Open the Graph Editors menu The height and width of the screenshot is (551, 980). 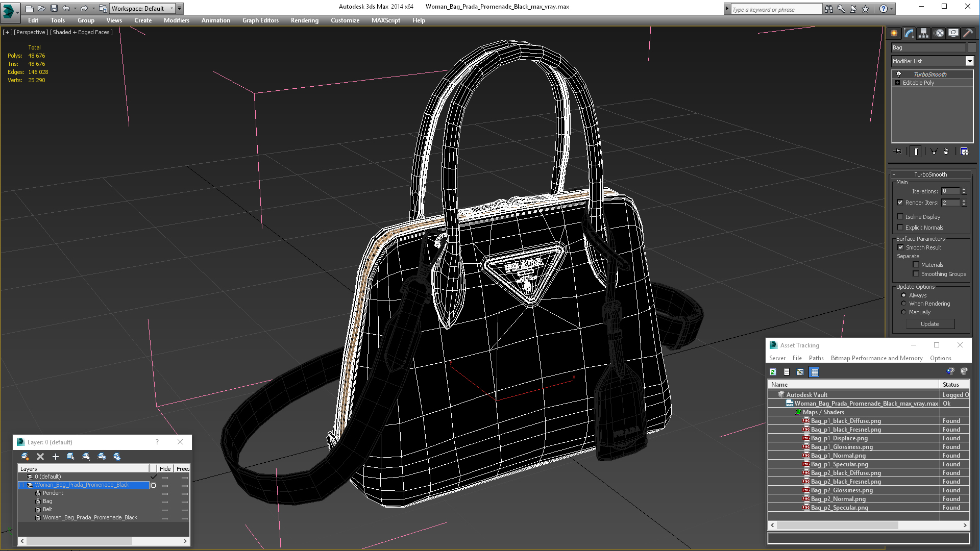[260, 20]
